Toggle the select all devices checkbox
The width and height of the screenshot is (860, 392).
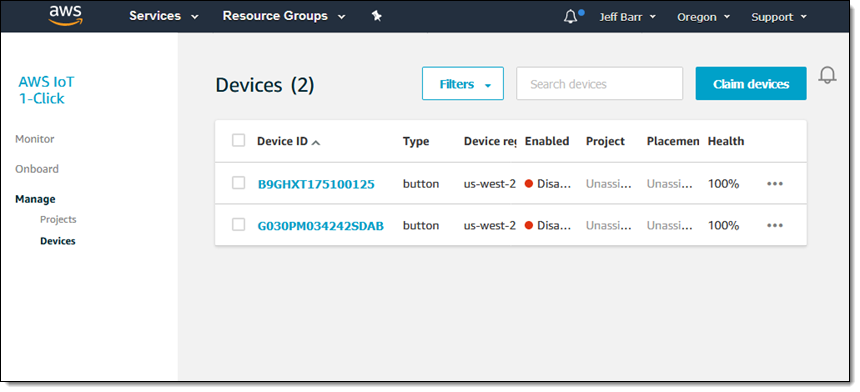pyautogui.click(x=239, y=140)
